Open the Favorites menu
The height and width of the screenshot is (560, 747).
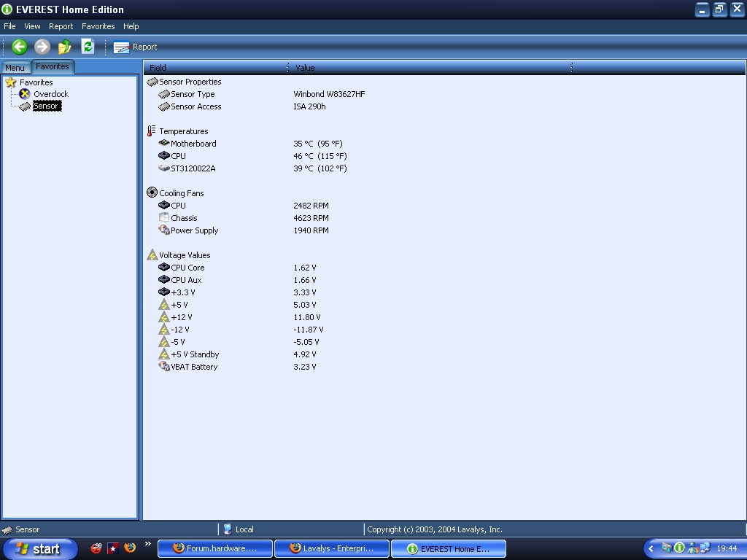(x=98, y=26)
